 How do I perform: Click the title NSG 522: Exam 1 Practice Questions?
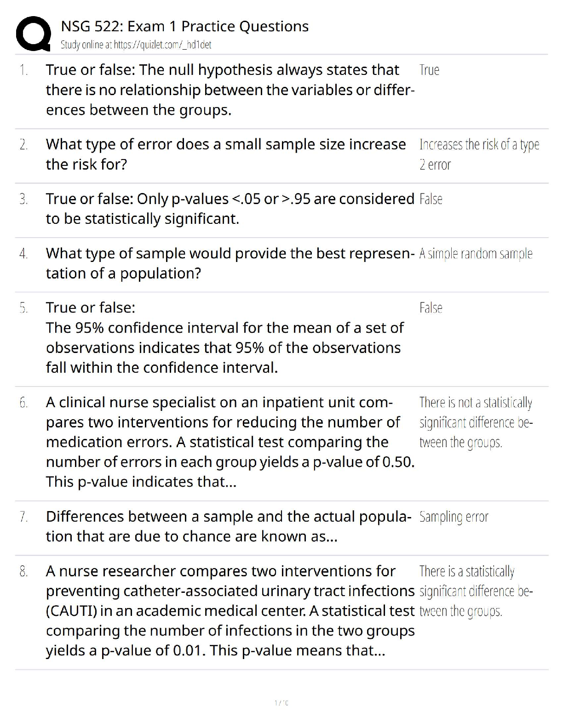184,26
